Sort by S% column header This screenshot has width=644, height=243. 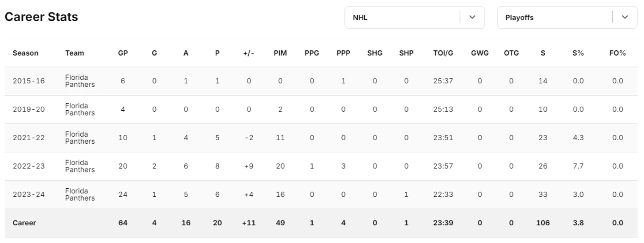[578, 53]
